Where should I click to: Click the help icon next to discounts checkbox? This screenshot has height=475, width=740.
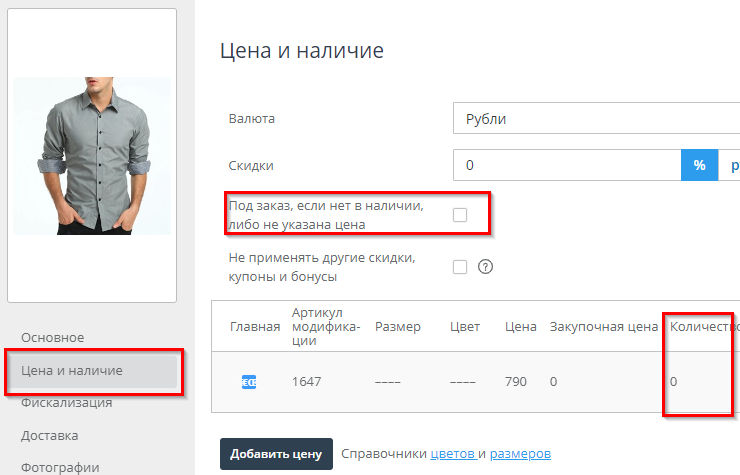[x=487, y=267]
